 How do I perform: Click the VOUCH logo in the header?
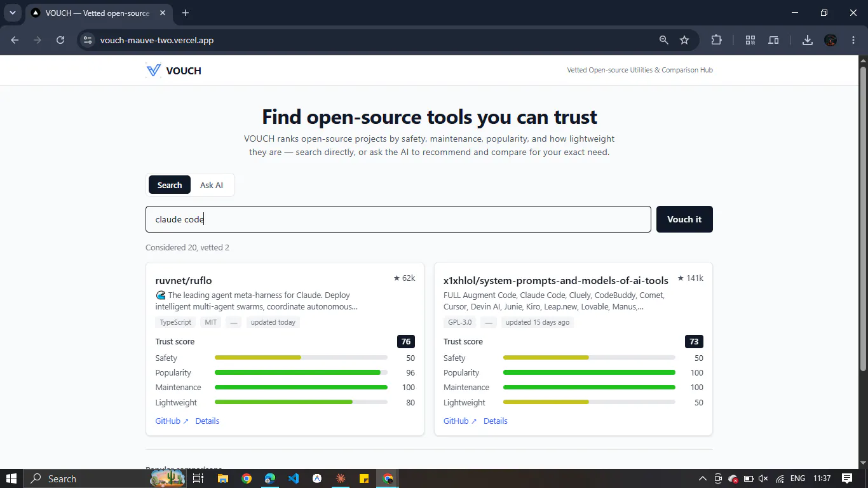pyautogui.click(x=173, y=71)
